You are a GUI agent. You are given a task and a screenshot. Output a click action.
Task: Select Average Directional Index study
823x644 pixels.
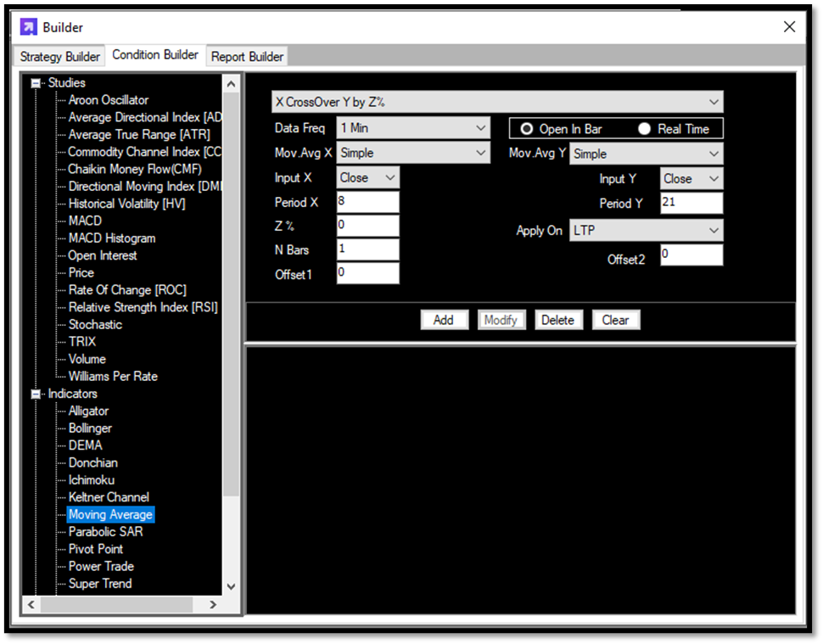point(145,118)
